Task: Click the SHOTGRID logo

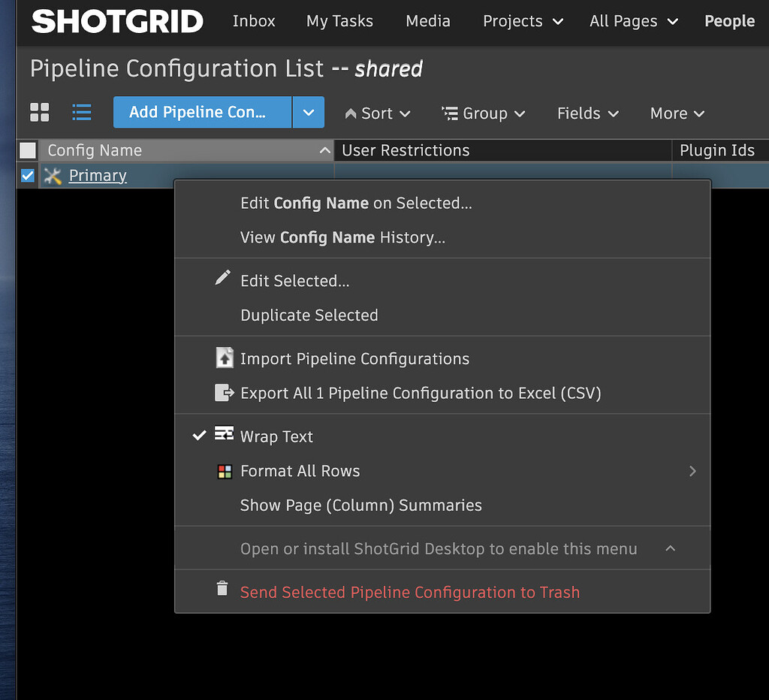Action: pyautogui.click(x=116, y=22)
